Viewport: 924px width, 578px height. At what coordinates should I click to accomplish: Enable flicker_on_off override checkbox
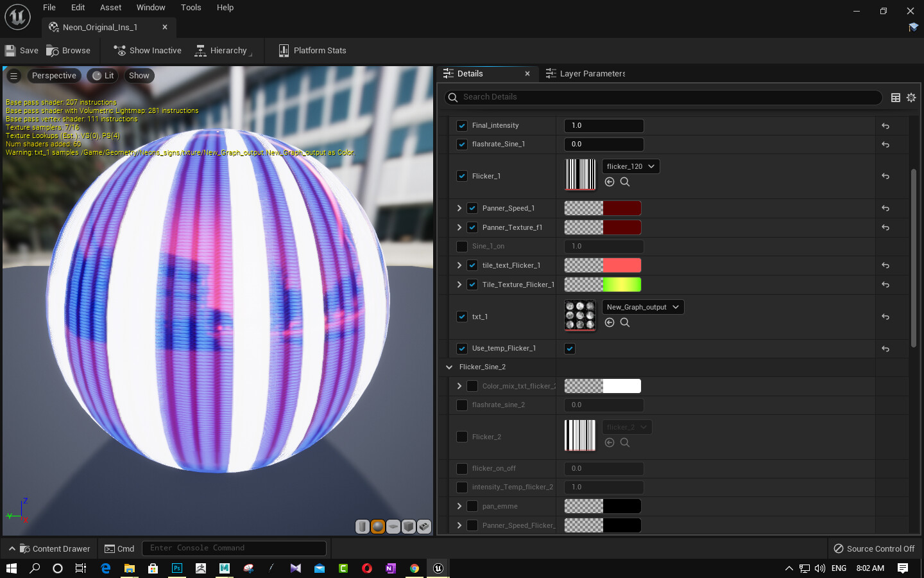tap(462, 469)
